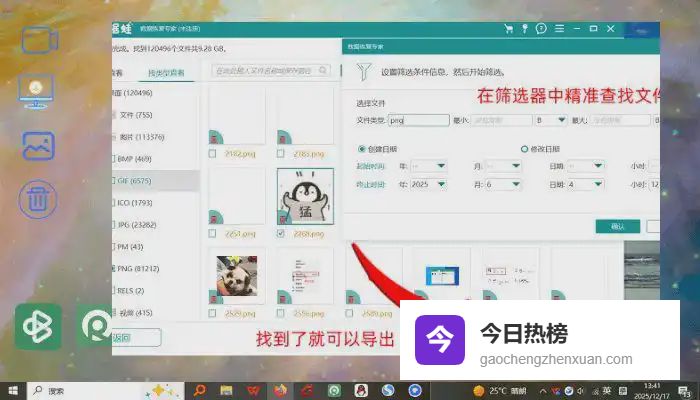This screenshot has width=700, height=400.
Task: Check the box for 2182.png
Action: 212,154
